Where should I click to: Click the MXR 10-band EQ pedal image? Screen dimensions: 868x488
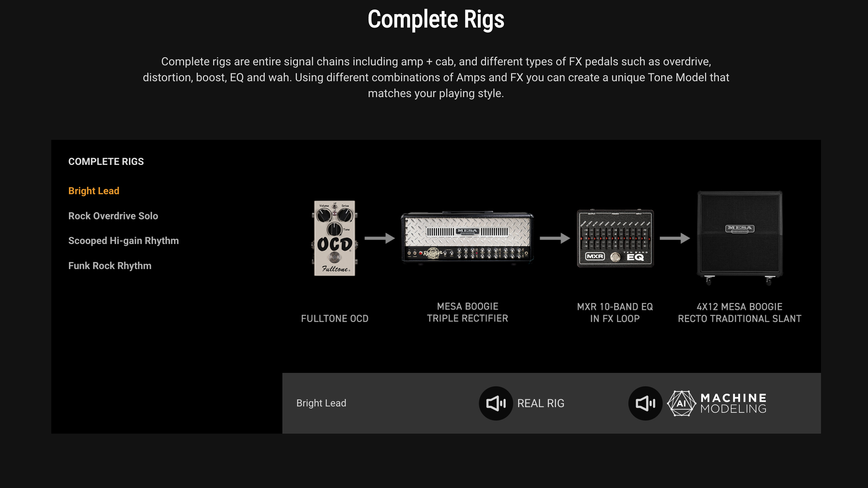615,238
